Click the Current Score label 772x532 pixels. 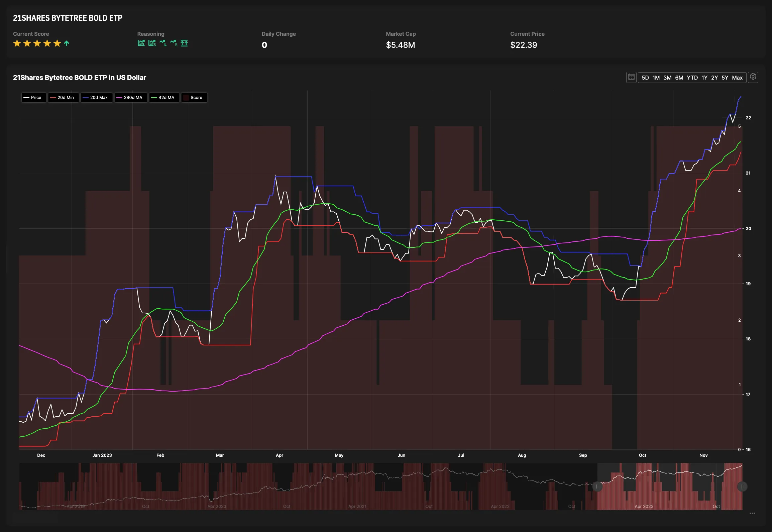click(x=31, y=34)
